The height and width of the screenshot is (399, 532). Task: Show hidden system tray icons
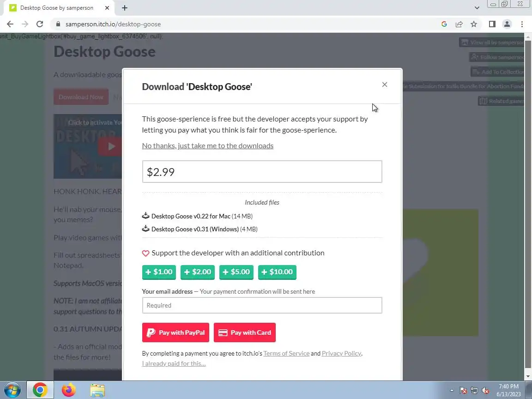(x=452, y=391)
